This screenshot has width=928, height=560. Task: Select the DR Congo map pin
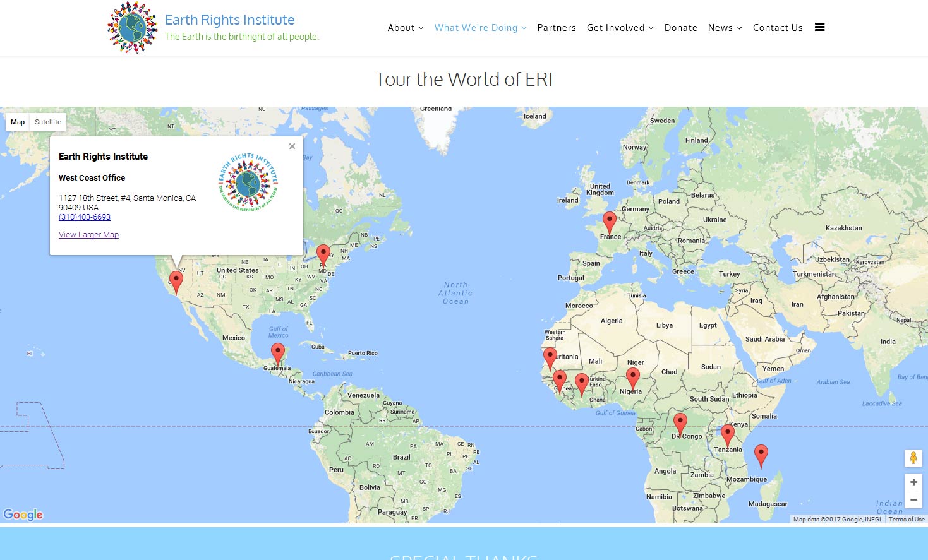(680, 423)
